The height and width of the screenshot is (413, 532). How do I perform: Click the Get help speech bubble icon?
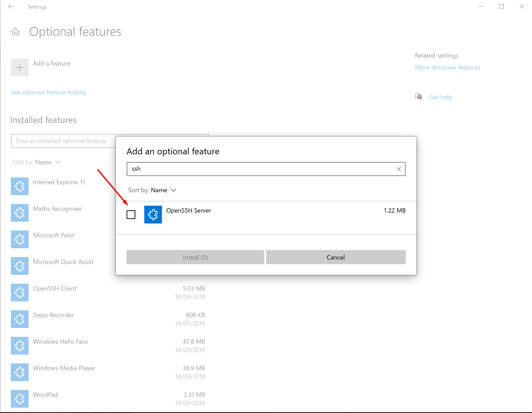[x=419, y=96]
